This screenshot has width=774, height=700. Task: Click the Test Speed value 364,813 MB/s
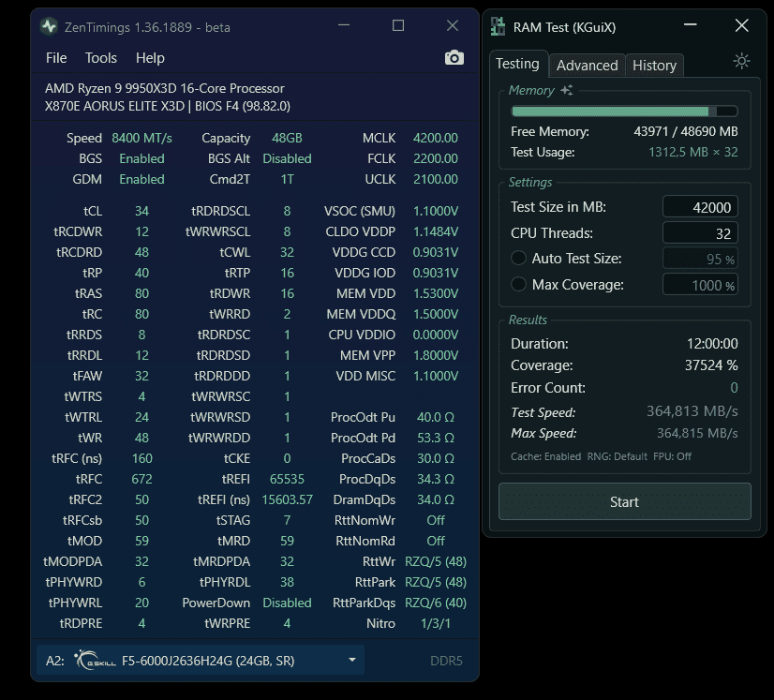tap(692, 411)
